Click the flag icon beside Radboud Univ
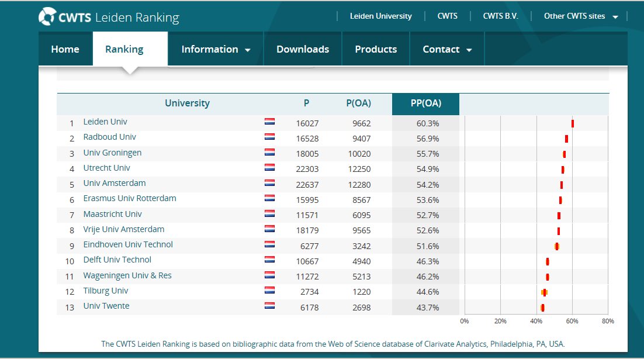644x359 pixels. (x=269, y=137)
